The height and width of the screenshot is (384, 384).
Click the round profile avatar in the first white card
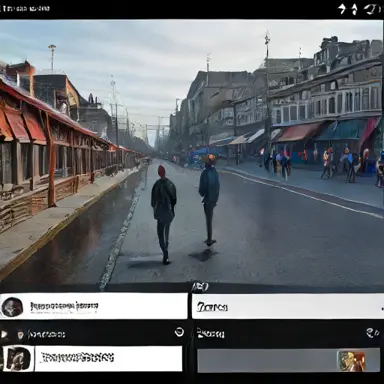(12, 307)
